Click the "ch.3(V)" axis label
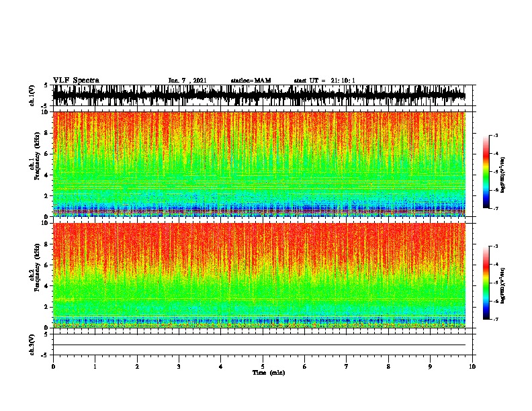The height and width of the screenshot is (411, 532). click(32, 345)
